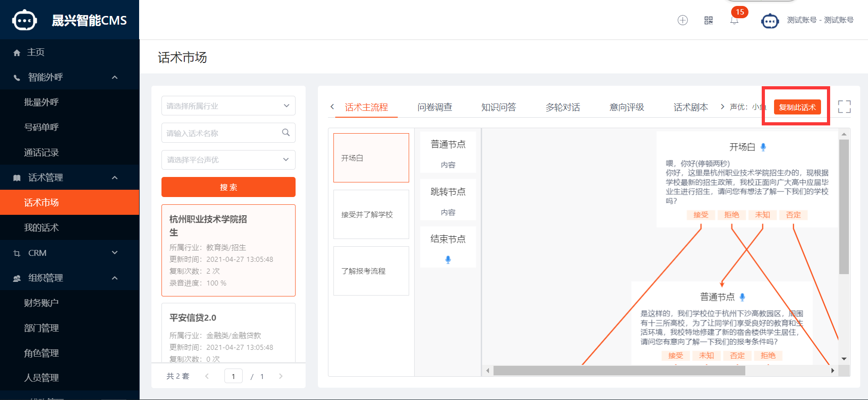Click the 复制此话术 button
This screenshot has width=868, height=400.
(x=797, y=107)
